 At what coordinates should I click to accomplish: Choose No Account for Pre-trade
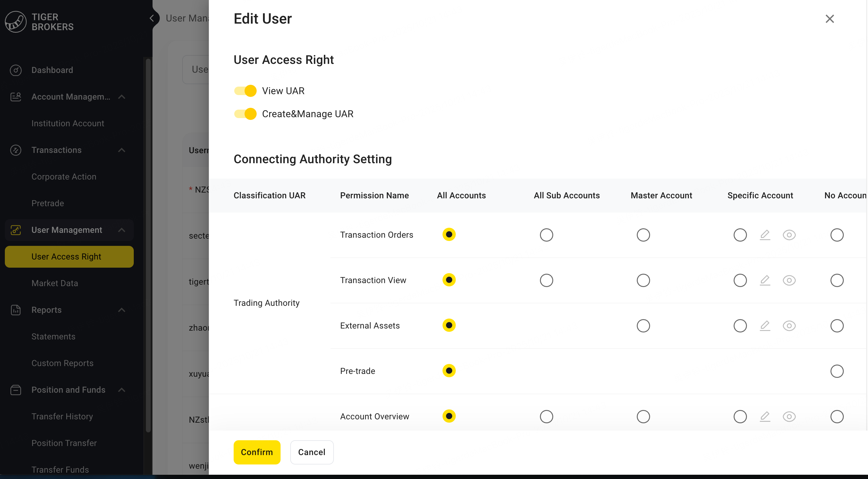837,371
